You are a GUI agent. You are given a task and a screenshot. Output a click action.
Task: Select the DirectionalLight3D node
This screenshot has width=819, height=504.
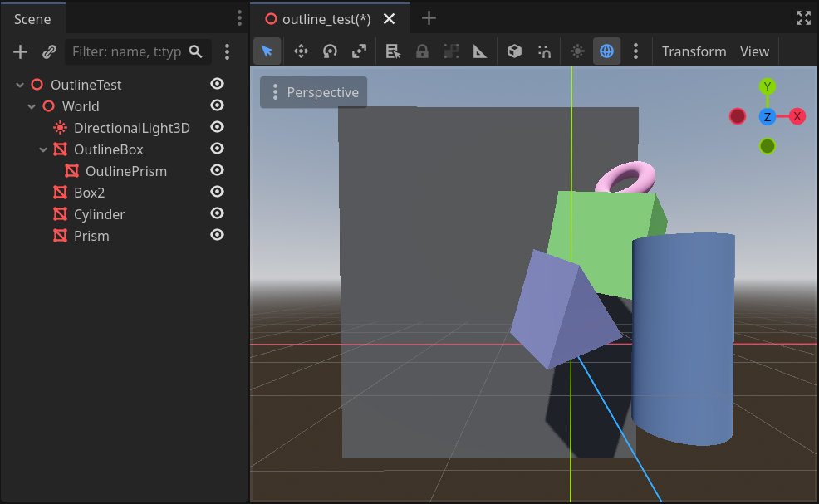coord(131,128)
